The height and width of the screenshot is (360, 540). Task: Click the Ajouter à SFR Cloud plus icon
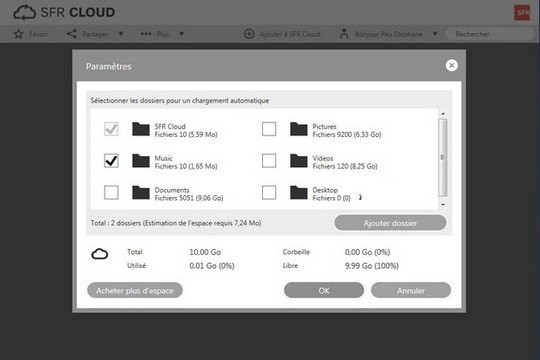(x=249, y=34)
